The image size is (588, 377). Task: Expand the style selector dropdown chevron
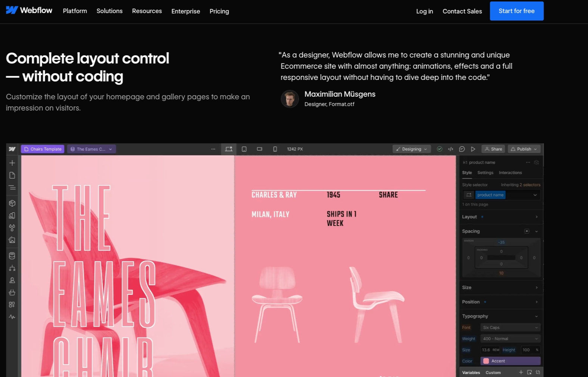click(535, 195)
